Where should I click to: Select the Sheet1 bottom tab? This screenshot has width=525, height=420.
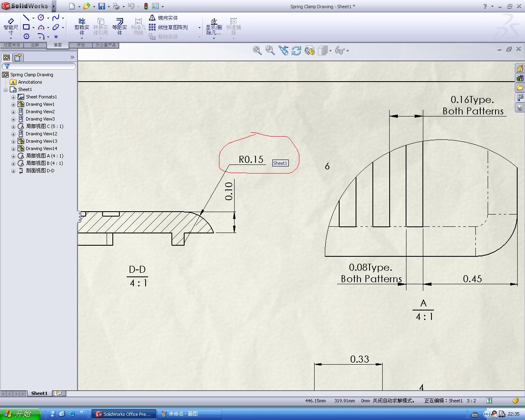pyautogui.click(x=39, y=393)
